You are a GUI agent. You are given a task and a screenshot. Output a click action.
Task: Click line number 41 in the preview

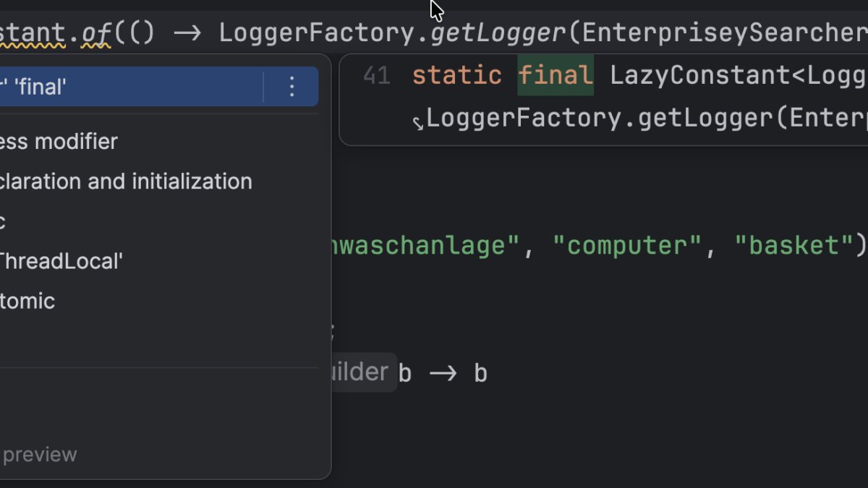pos(376,75)
